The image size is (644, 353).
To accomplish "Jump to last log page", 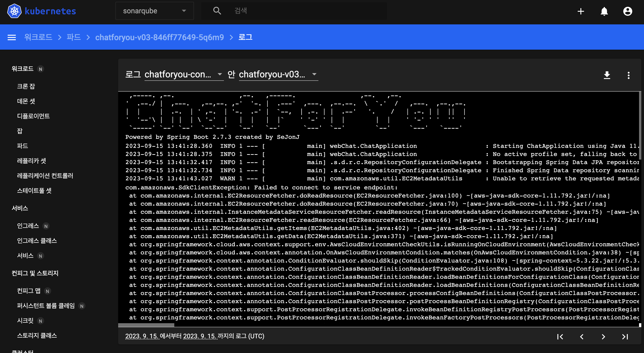I will click(x=625, y=337).
